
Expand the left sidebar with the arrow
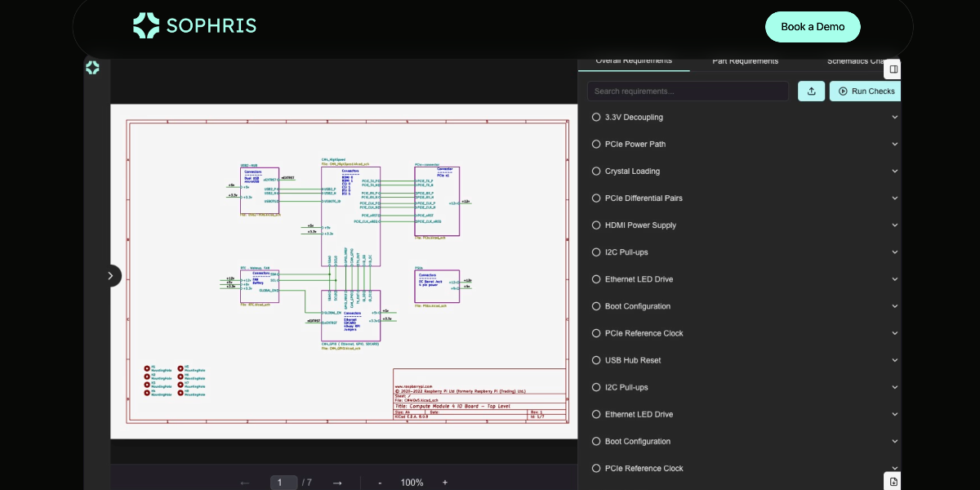[110, 276]
